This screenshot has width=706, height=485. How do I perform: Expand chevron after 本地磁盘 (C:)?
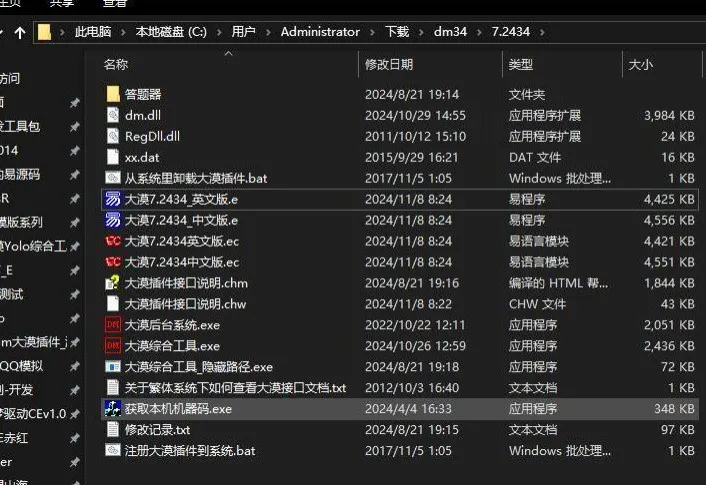219,32
